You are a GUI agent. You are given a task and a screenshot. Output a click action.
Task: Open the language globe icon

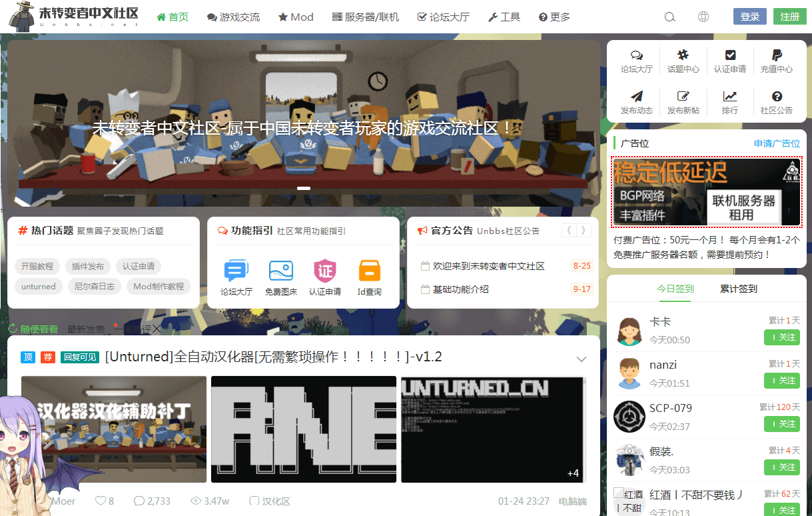703,17
